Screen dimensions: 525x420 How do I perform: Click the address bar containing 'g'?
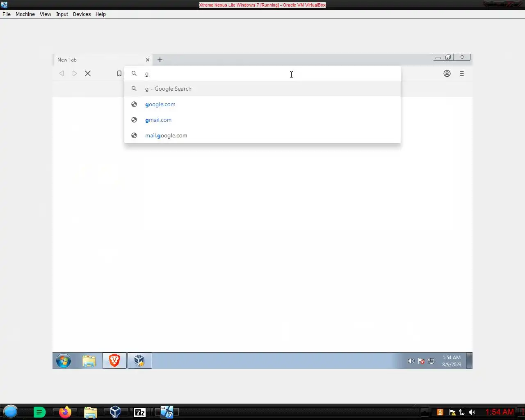pos(262,73)
